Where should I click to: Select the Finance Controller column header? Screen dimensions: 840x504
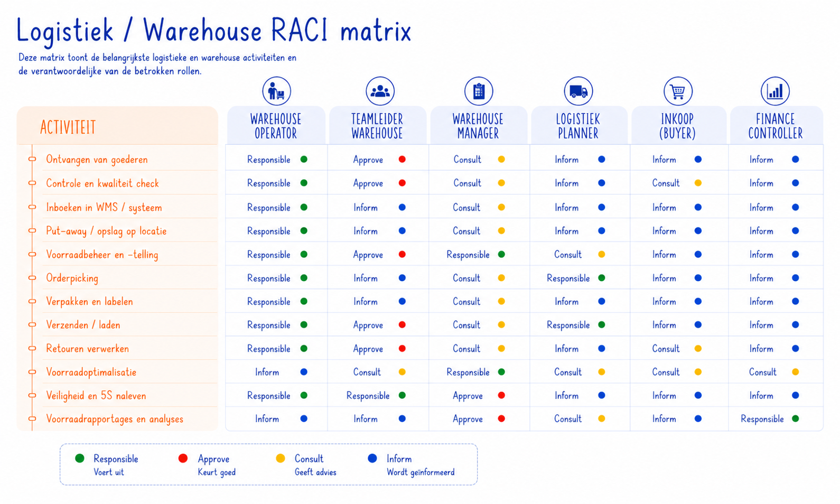(x=775, y=126)
